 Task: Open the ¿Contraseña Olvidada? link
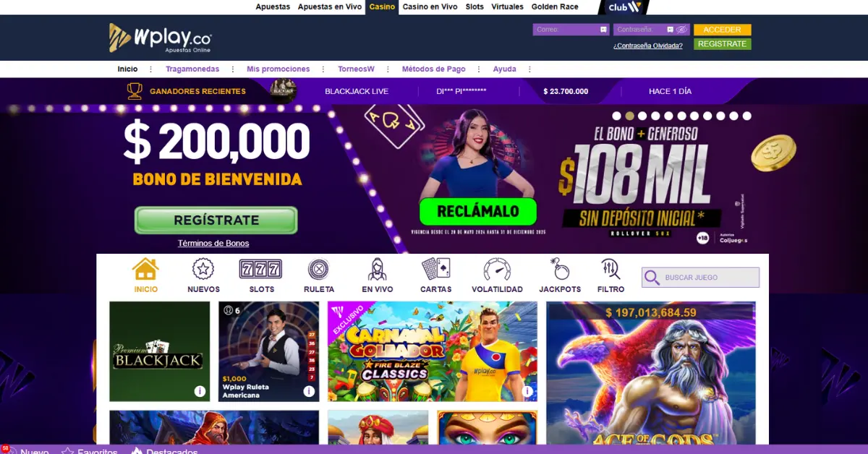648,46
